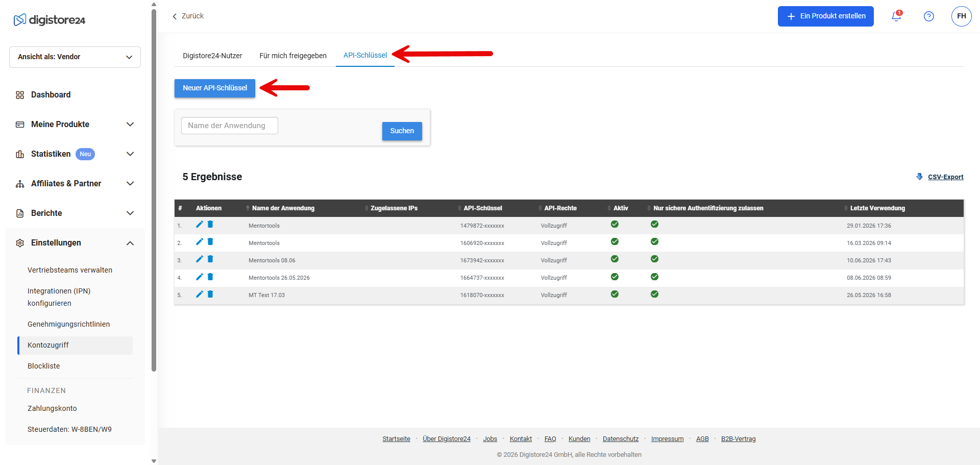Delete the Mentortools 08.06 entry
980x465 pixels.
(x=210, y=259)
